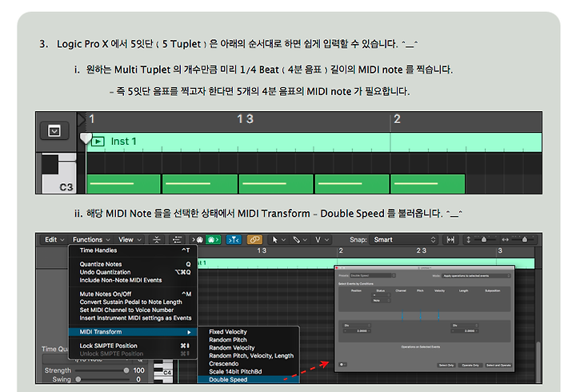
Task: Expand the V tool chevron
Action: tap(326, 239)
